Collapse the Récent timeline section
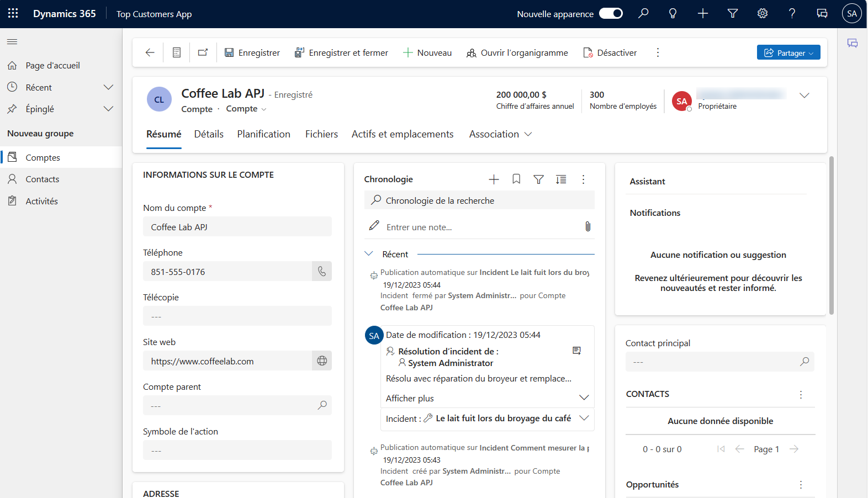The width and height of the screenshot is (868, 498). pyautogui.click(x=369, y=254)
